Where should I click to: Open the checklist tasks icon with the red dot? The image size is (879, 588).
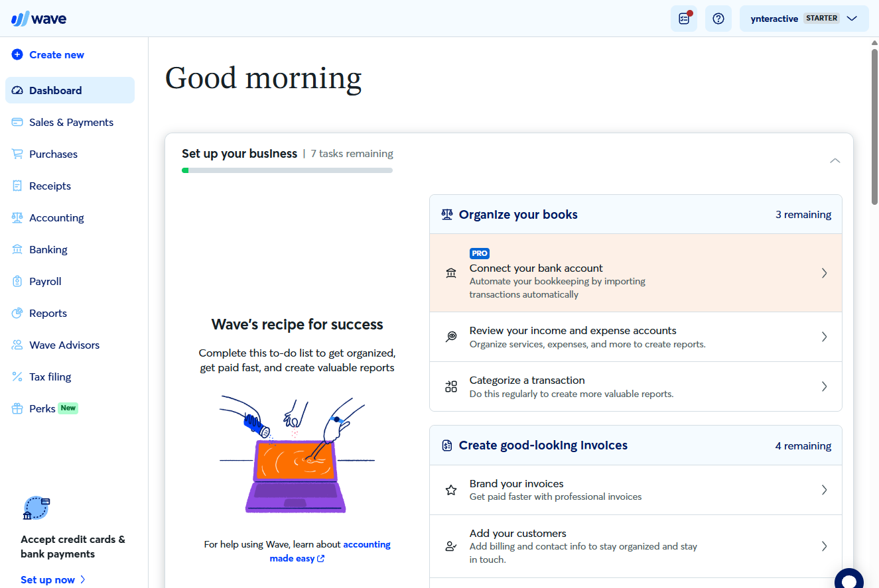tap(684, 19)
